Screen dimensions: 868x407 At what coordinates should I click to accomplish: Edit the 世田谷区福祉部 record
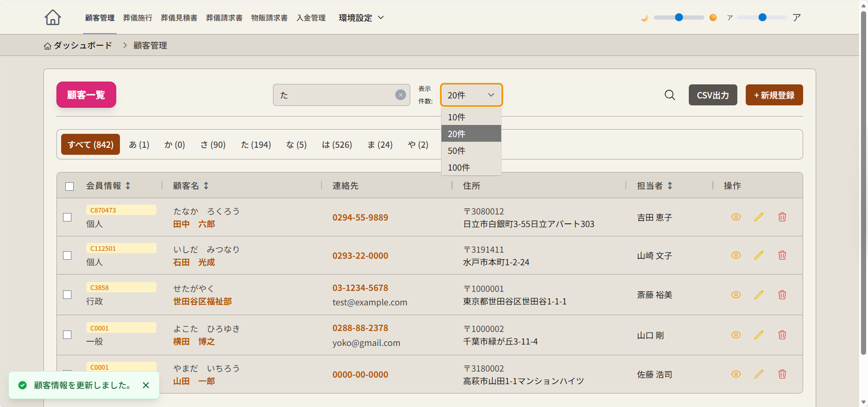coord(759,295)
